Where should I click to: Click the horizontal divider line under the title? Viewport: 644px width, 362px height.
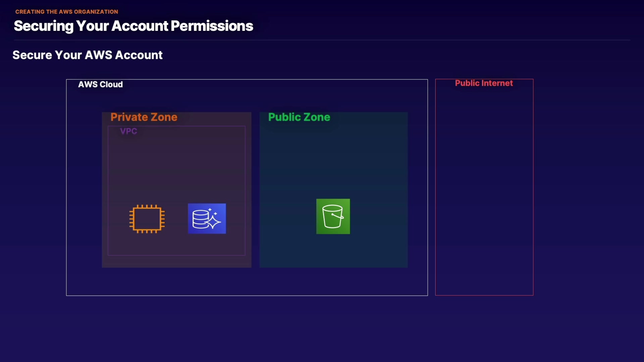pyautogui.click(x=322, y=40)
